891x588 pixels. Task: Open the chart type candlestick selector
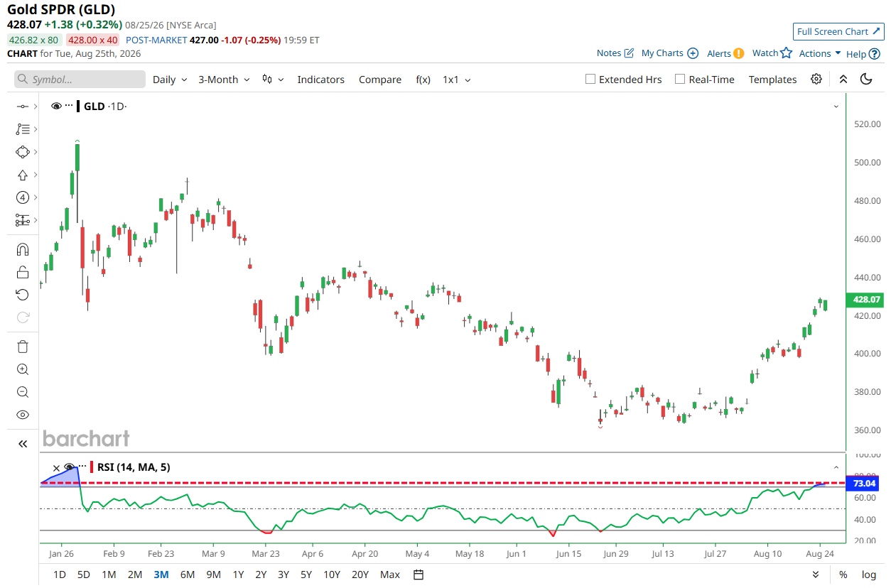[x=272, y=79]
